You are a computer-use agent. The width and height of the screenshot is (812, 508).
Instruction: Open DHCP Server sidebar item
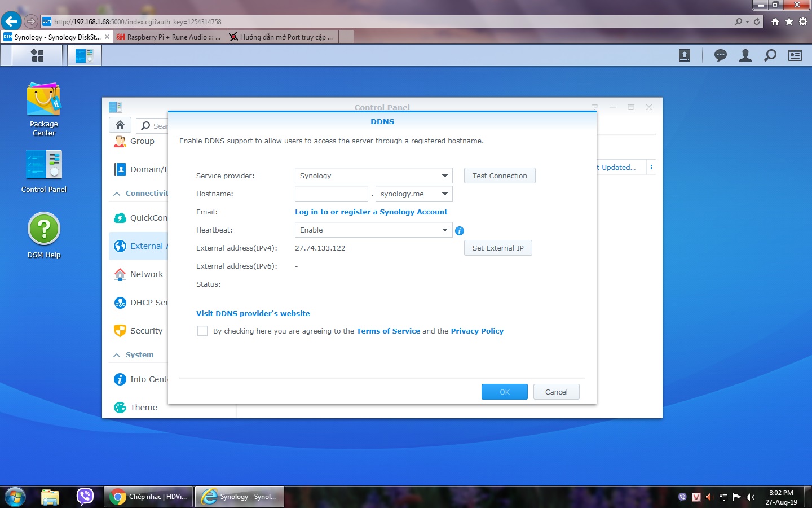[139, 303]
